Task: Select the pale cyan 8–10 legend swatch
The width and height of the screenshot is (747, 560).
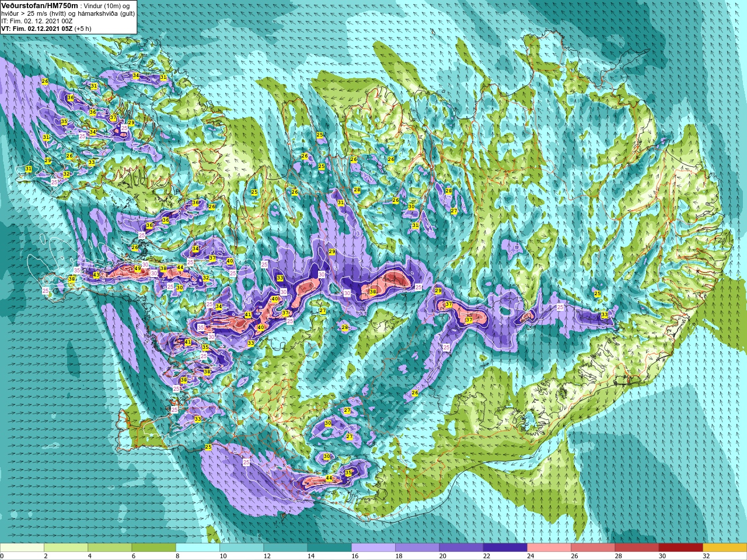Action: click(x=198, y=548)
